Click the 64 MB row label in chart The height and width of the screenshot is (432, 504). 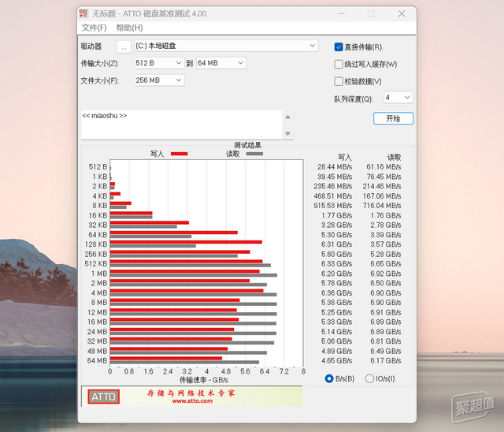click(x=97, y=360)
